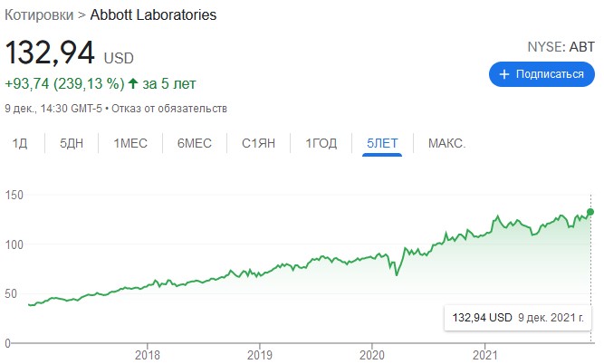Switch to the 1МЕС range tab
604x364 pixels.
(130, 143)
